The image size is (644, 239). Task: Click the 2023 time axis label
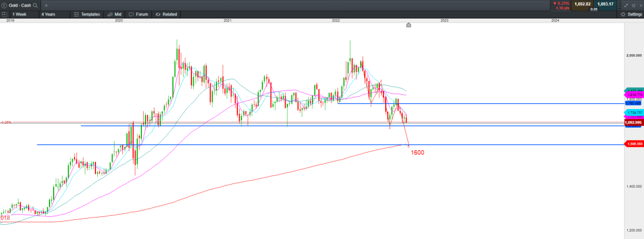coord(444,20)
